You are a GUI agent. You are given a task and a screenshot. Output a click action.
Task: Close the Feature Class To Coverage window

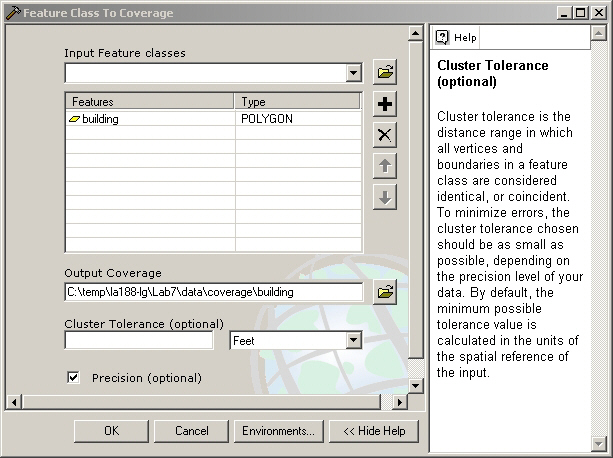599,13
